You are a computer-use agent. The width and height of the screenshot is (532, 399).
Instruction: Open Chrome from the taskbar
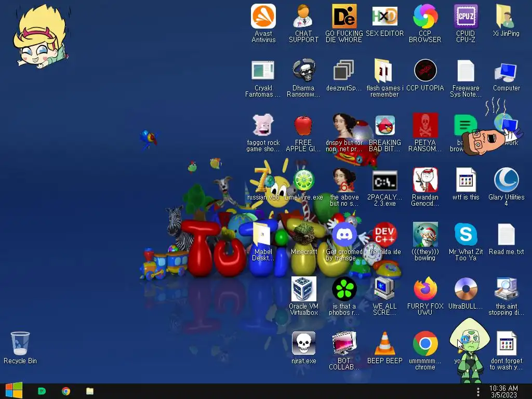pos(66,391)
